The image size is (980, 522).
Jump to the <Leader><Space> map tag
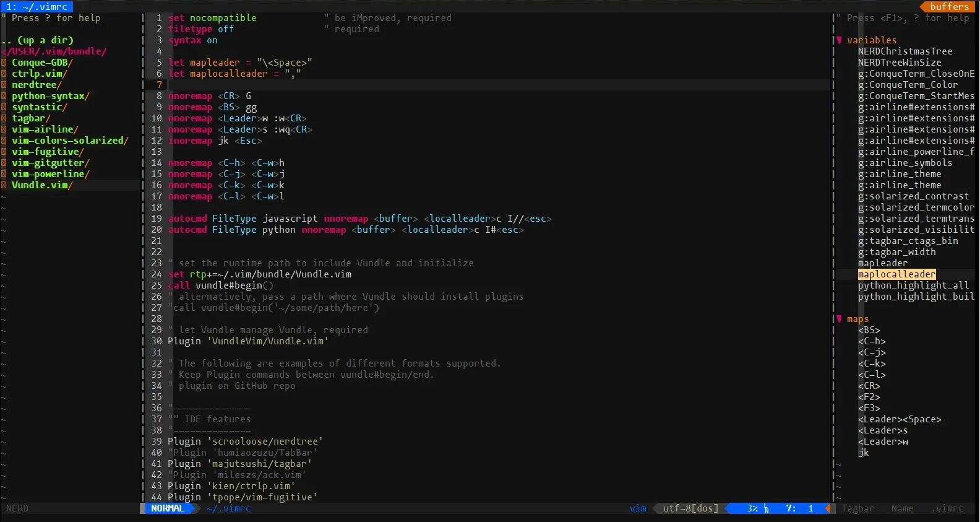click(x=900, y=419)
